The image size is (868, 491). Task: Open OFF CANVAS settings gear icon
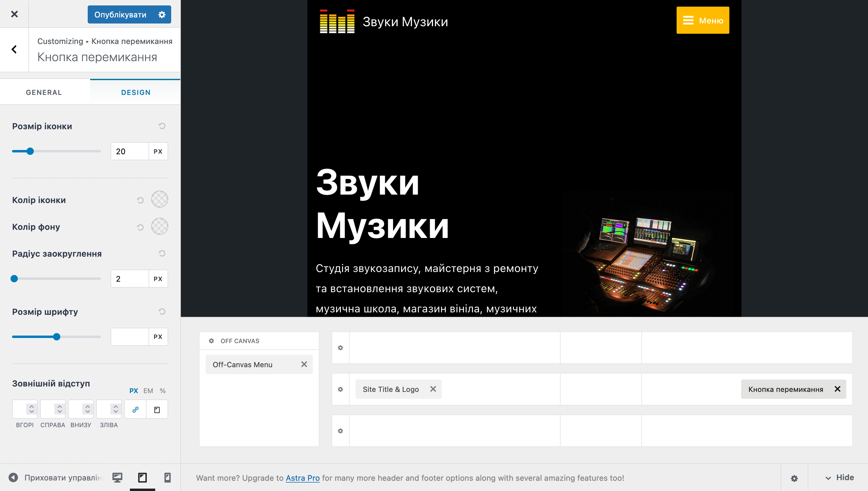[x=211, y=341]
